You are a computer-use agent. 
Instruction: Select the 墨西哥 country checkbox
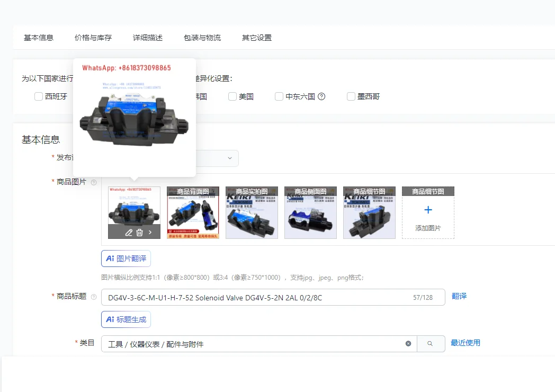click(x=351, y=96)
